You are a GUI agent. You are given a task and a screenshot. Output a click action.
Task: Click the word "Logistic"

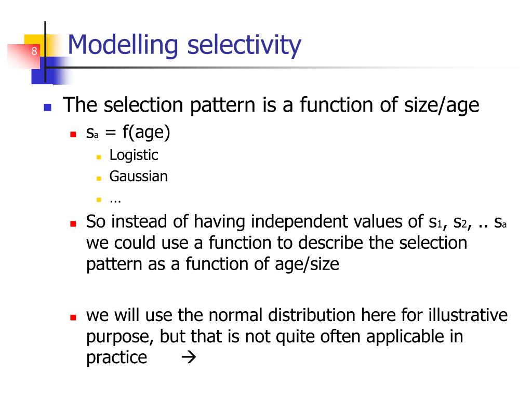134,155
